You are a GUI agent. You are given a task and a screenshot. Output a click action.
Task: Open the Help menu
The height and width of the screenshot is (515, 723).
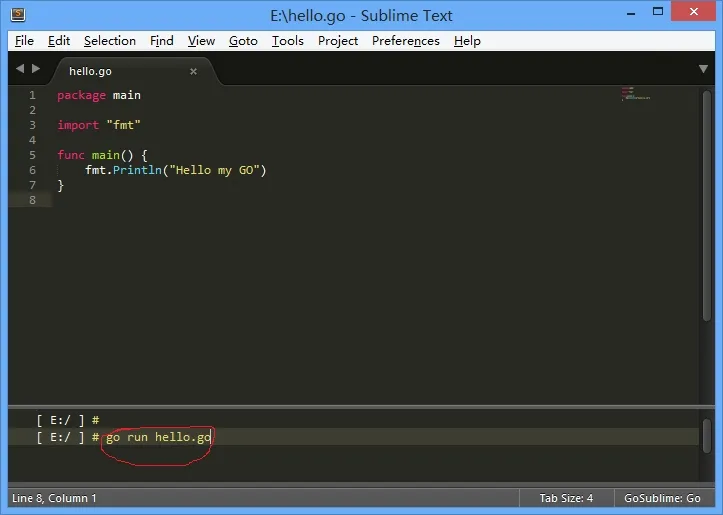pyautogui.click(x=467, y=41)
